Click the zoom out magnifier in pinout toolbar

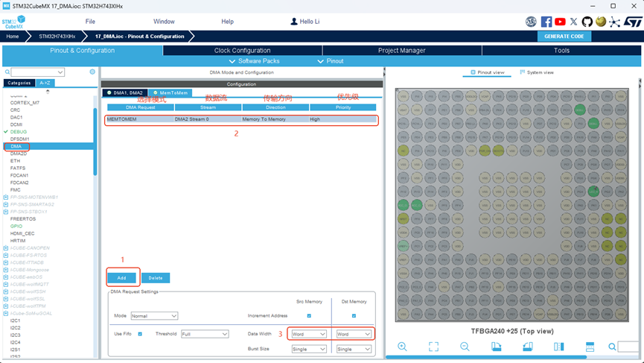[x=465, y=347]
